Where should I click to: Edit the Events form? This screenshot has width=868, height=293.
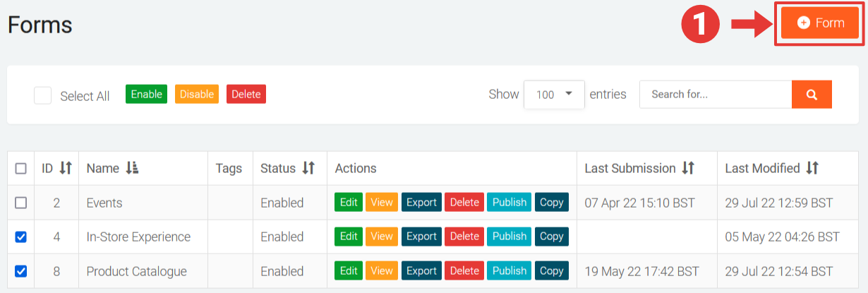coord(349,202)
